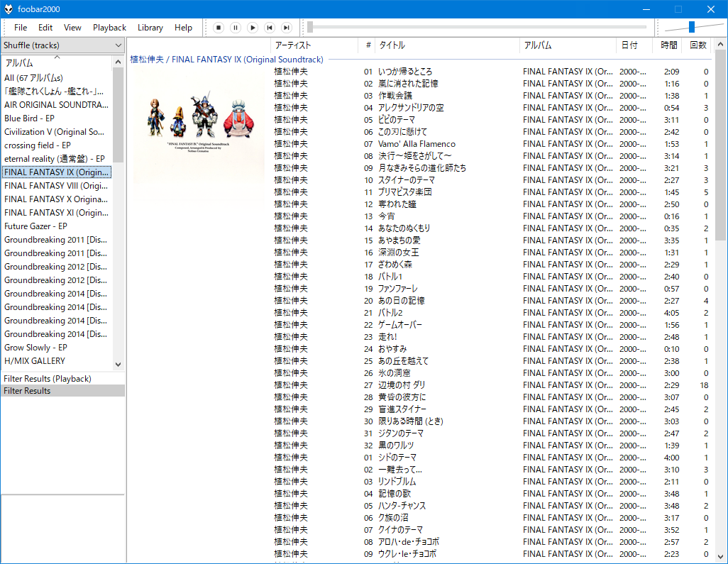Screen dimensions: 728x564
Task: Skip to the previous track
Action: [x=270, y=27]
